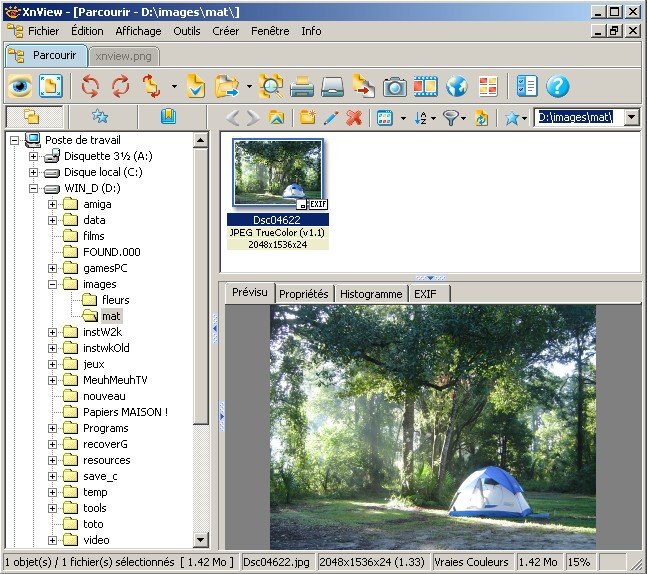647x574 pixels.
Task: Select the favorites star panel tab
Action: click(x=100, y=117)
